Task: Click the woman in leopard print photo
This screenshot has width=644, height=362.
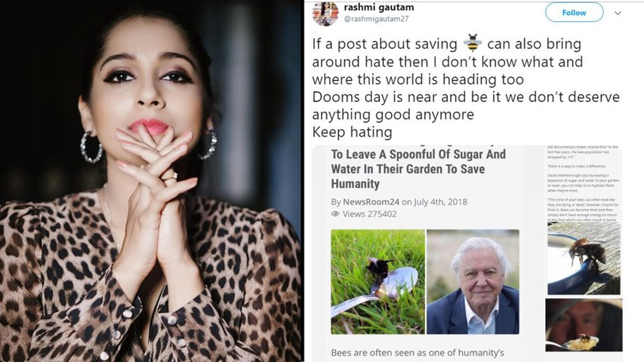Action: pyautogui.click(x=151, y=181)
